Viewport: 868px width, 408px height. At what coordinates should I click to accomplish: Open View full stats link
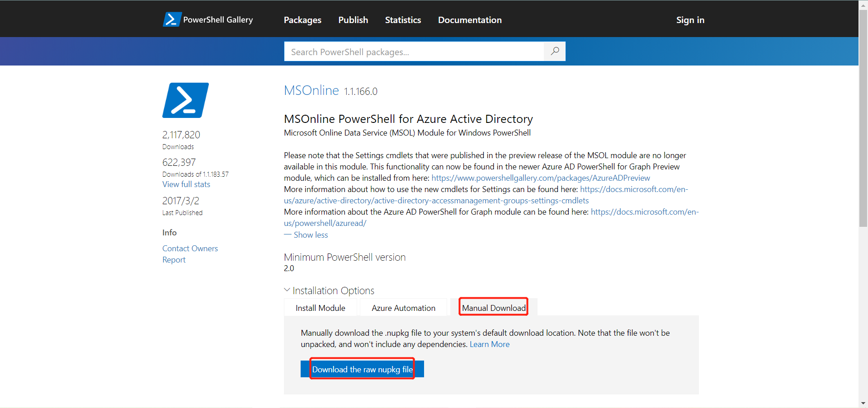(x=186, y=184)
